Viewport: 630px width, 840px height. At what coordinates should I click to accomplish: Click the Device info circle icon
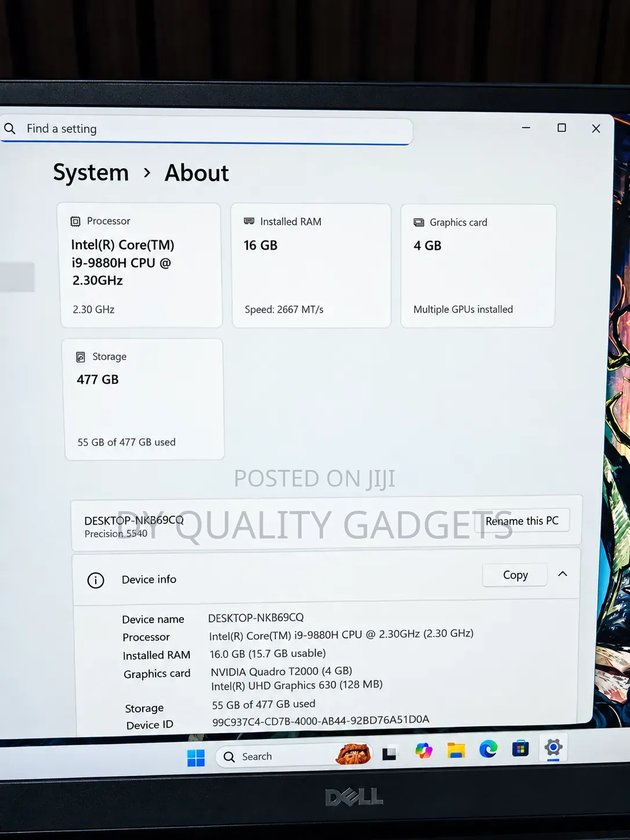click(96, 580)
